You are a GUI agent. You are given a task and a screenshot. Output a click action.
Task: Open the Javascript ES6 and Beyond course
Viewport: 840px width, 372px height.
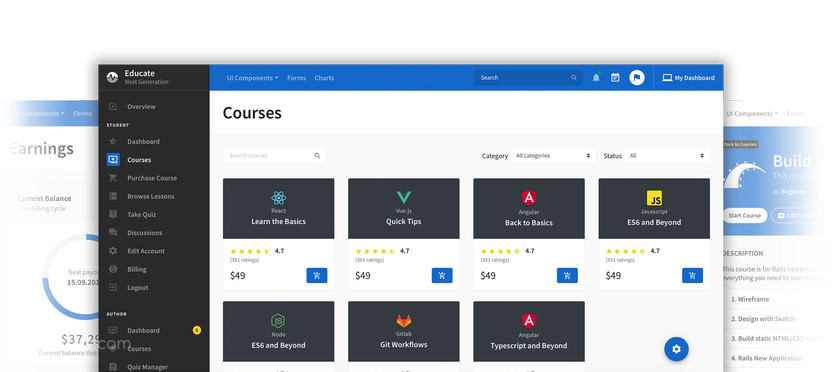pos(654,209)
